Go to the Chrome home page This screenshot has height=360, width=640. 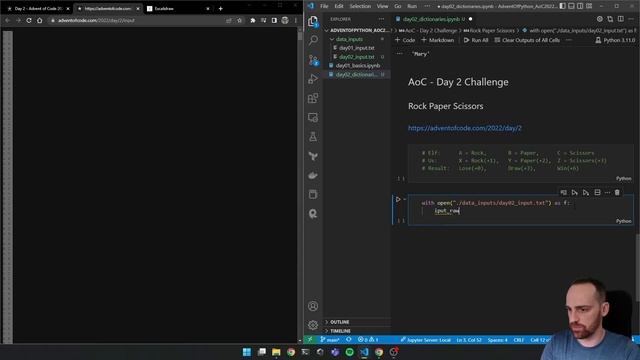[x=40, y=20]
